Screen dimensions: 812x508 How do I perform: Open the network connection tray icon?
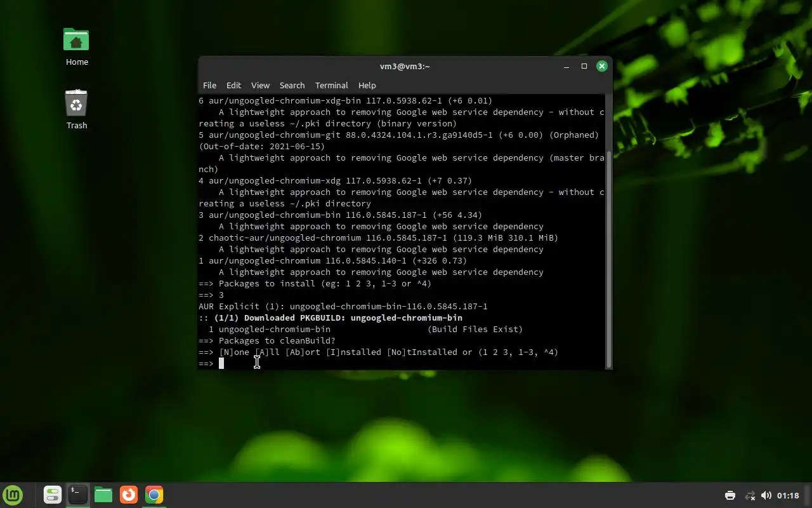coord(749,495)
